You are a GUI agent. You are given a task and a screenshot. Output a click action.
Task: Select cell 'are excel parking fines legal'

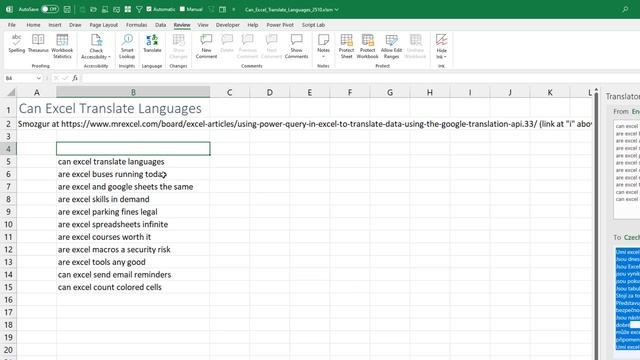pos(133,212)
